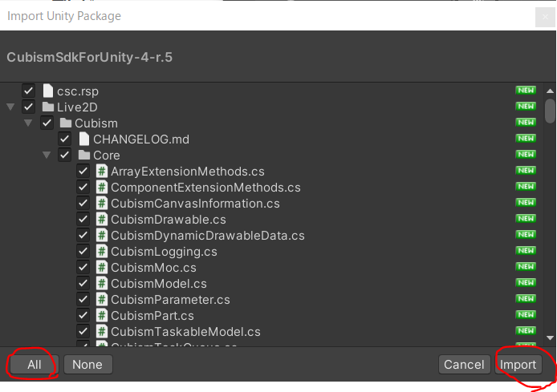Click CubismParameter.cs script icon
Screen dimensions: 557x392
click(x=102, y=299)
